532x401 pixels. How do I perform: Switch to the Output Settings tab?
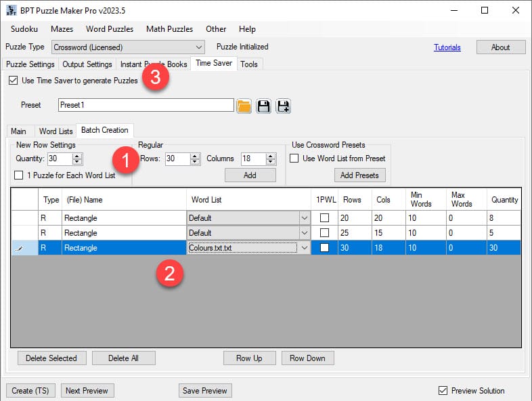(87, 64)
